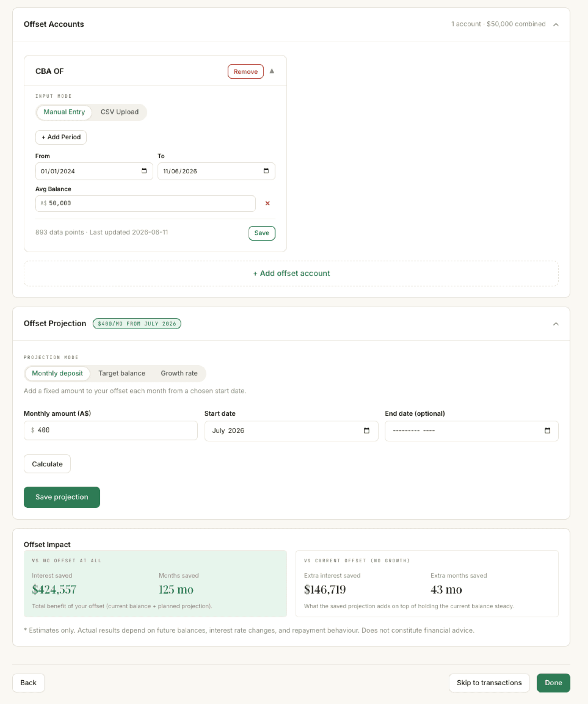This screenshot has height=704, width=588.
Task: Click Extra months saved value 43 mo
Action: 446,590
